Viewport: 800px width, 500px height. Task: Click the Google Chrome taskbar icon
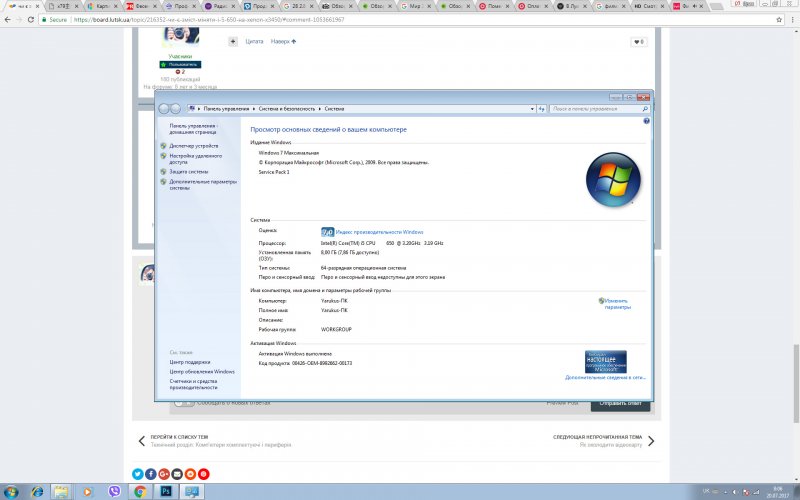tap(140, 491)
